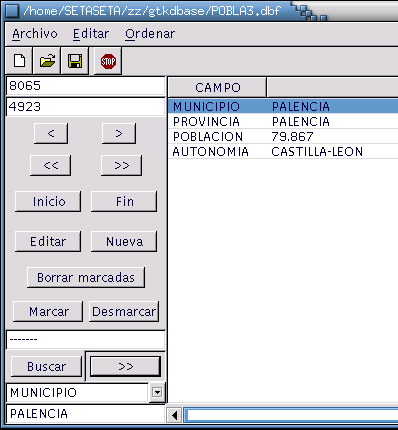Select the POBLACION row

(x=283, y=137)
